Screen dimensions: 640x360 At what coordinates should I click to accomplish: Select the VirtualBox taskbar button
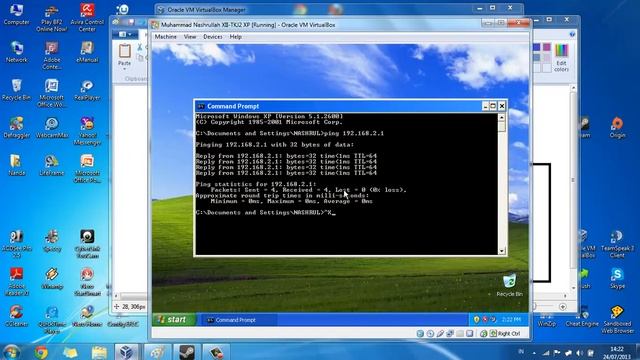point(127,352)
